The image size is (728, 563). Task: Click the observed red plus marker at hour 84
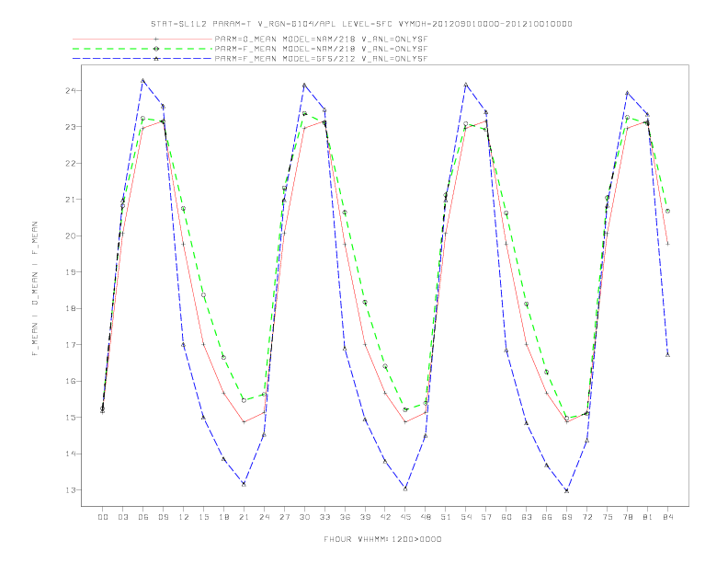pos(667,244)
